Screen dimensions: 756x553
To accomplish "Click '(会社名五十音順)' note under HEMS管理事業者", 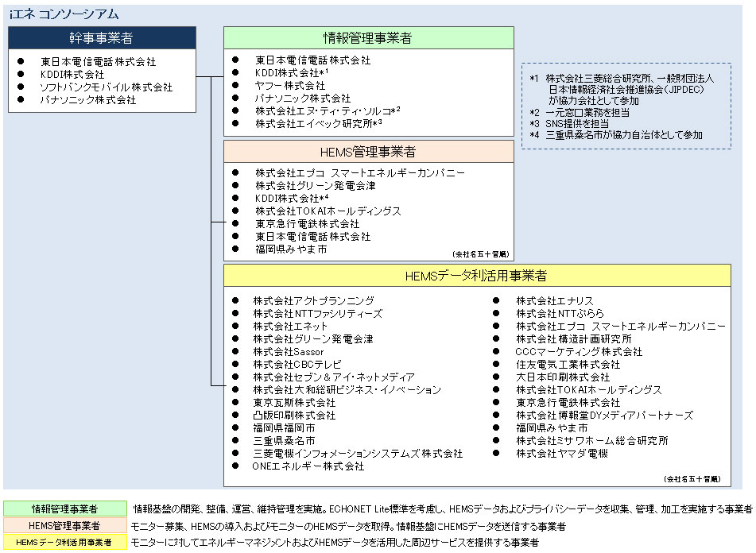I will tap(481, 254).
